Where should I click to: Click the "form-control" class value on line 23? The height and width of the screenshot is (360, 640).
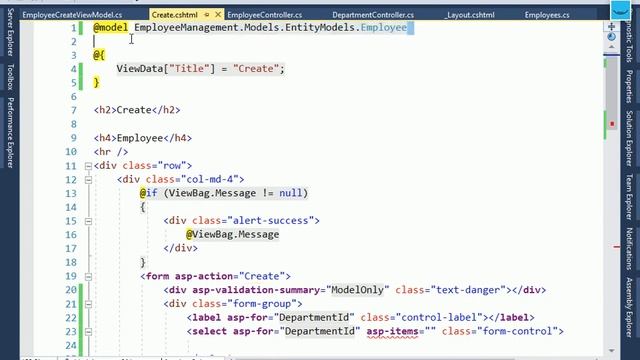tap(518, 331)
